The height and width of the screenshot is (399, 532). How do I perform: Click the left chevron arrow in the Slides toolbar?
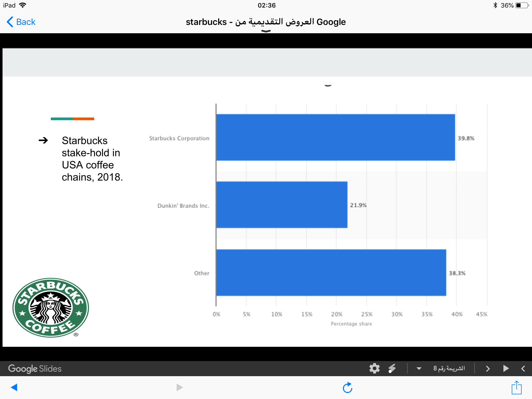523,369
